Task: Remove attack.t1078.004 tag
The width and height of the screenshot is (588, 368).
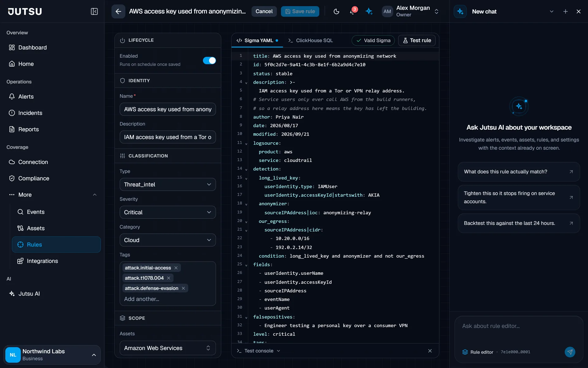Action: point(169,278)
